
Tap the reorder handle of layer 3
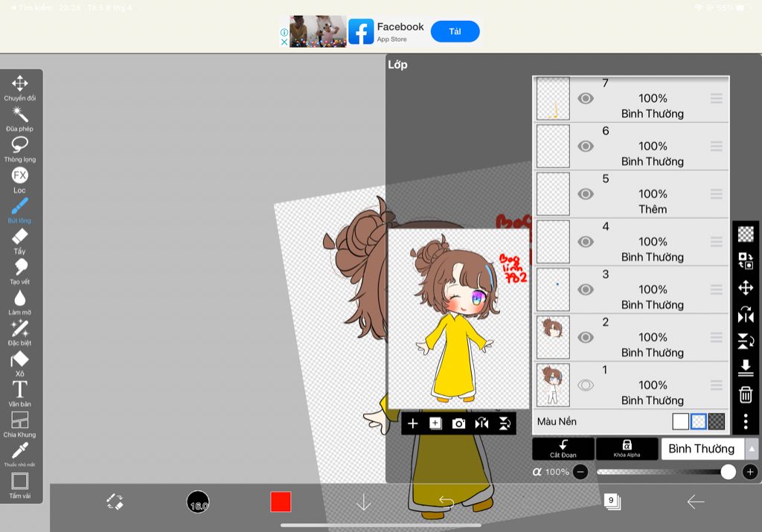[717, 289]
